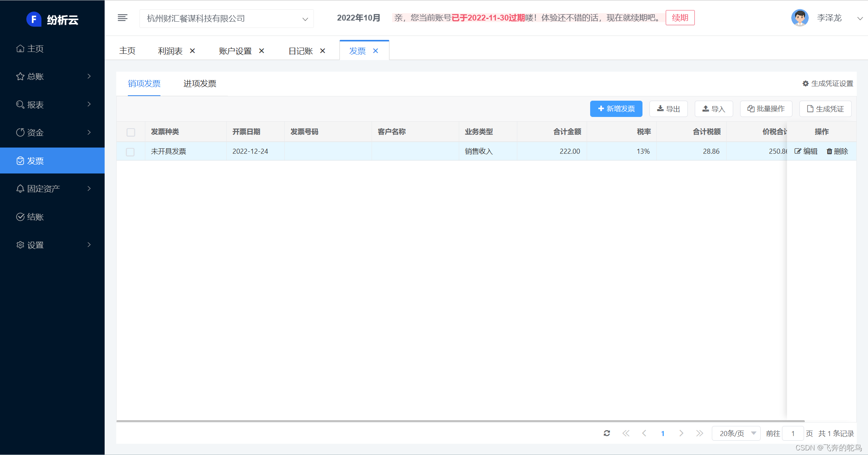Viewport: 868px width, 455px height.
Task: Open 生成凭证设置 gear settings
Action: pyautogui.click(x=828, y=84)
